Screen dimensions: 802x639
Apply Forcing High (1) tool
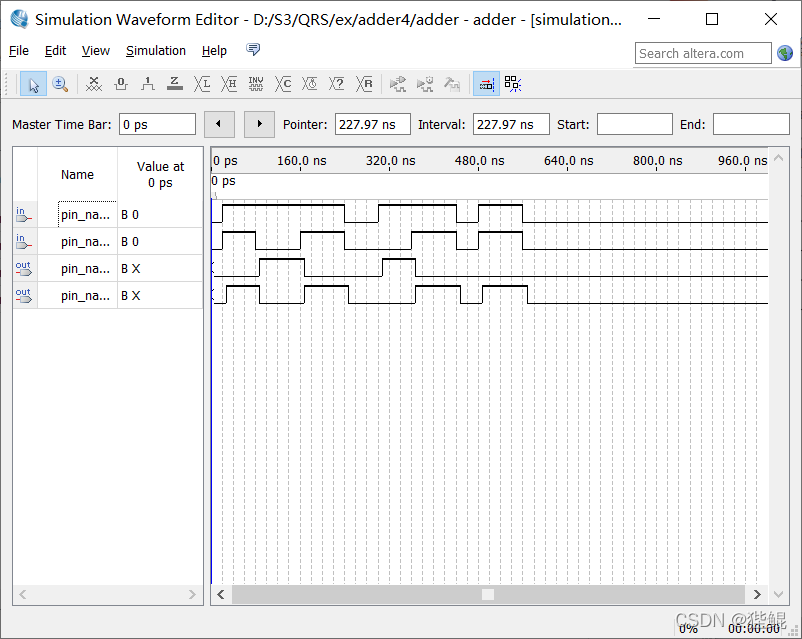[x=148, y=84]
